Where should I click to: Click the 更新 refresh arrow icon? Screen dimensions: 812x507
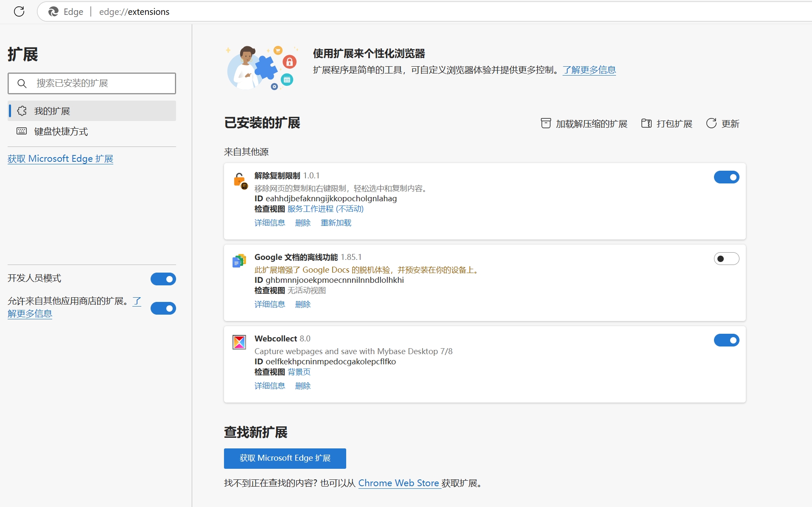pyautogui.click(x=711, y=123)
